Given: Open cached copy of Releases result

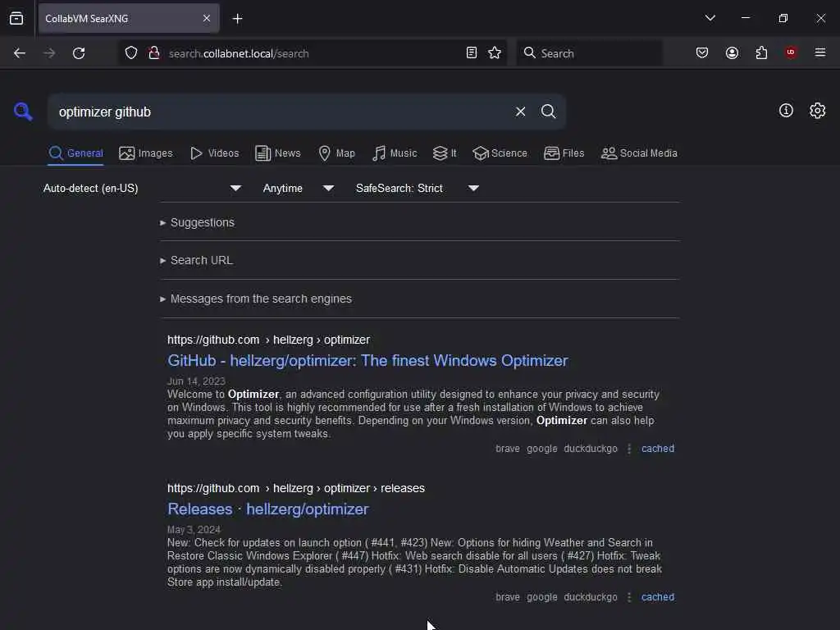Looking at the screenshot, I should 657,597.
